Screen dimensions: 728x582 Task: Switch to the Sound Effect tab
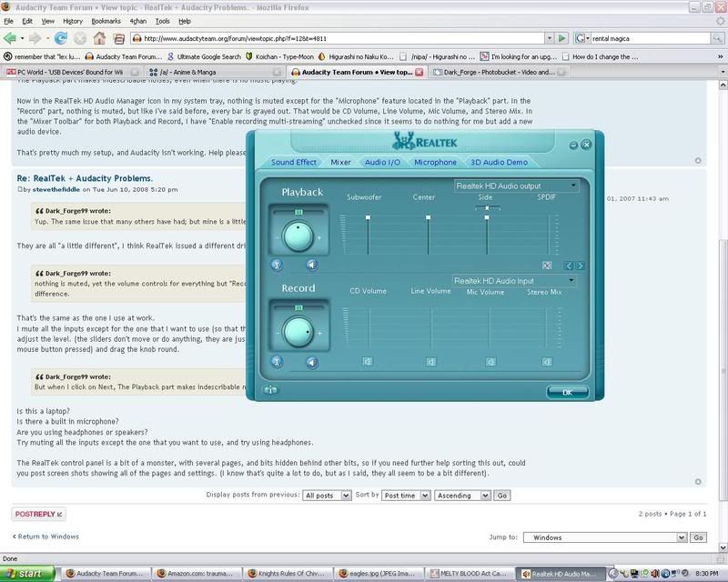click(293, 162)
